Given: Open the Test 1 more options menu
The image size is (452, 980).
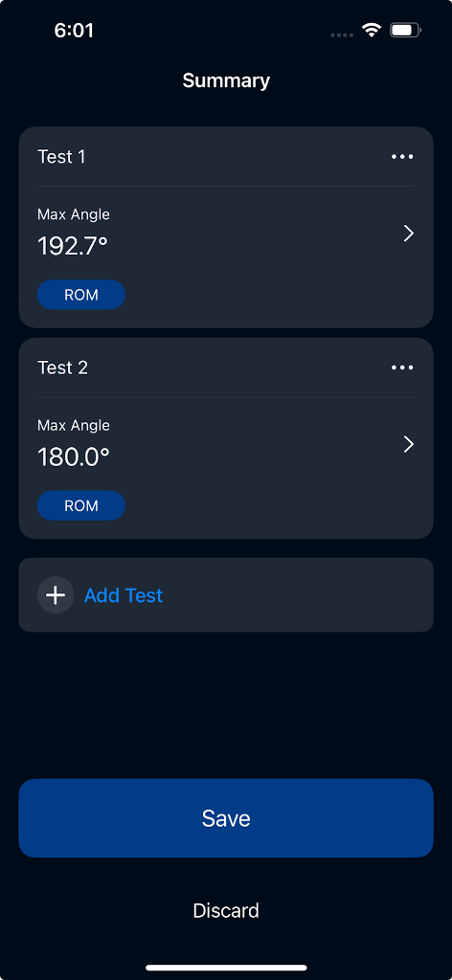Looking at the screenshot, I should 402,156.
